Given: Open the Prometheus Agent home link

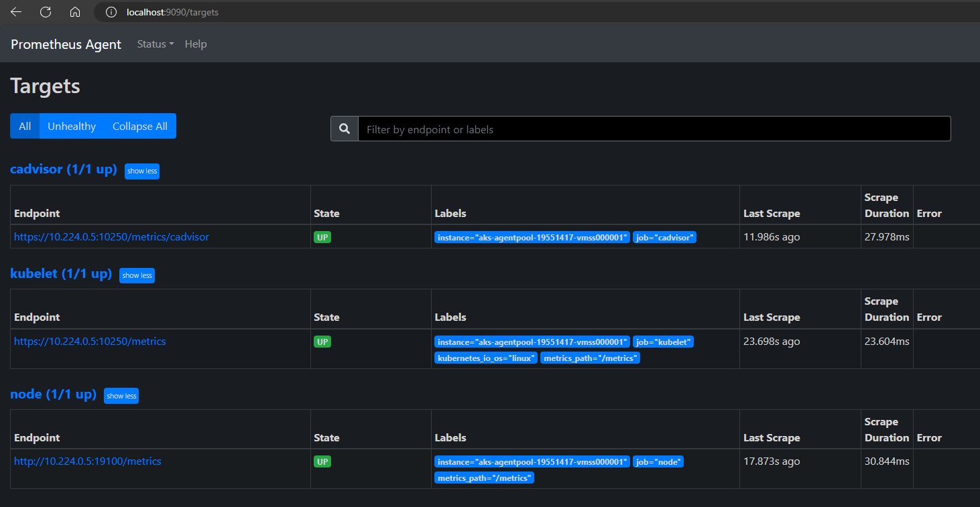Looking at the screenshot, I should coord(66,44).
